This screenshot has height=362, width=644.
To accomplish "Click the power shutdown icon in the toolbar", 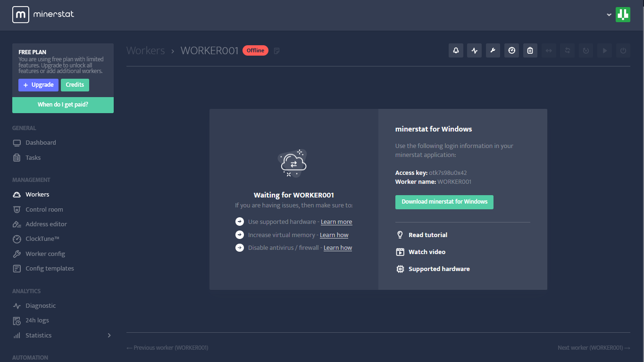I will tap(623, 50).
